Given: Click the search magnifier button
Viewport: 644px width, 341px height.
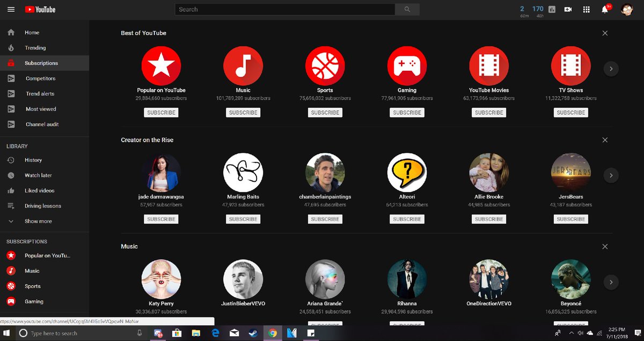Looking at the screenshot, I should pyautogui.click(x=407, y=9).
